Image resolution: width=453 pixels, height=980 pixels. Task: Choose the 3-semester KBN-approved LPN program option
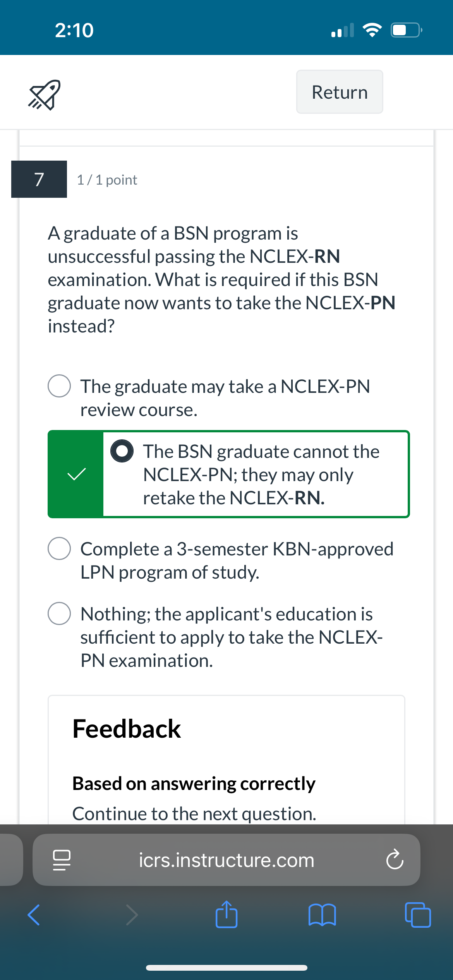[x=59, y=548]
